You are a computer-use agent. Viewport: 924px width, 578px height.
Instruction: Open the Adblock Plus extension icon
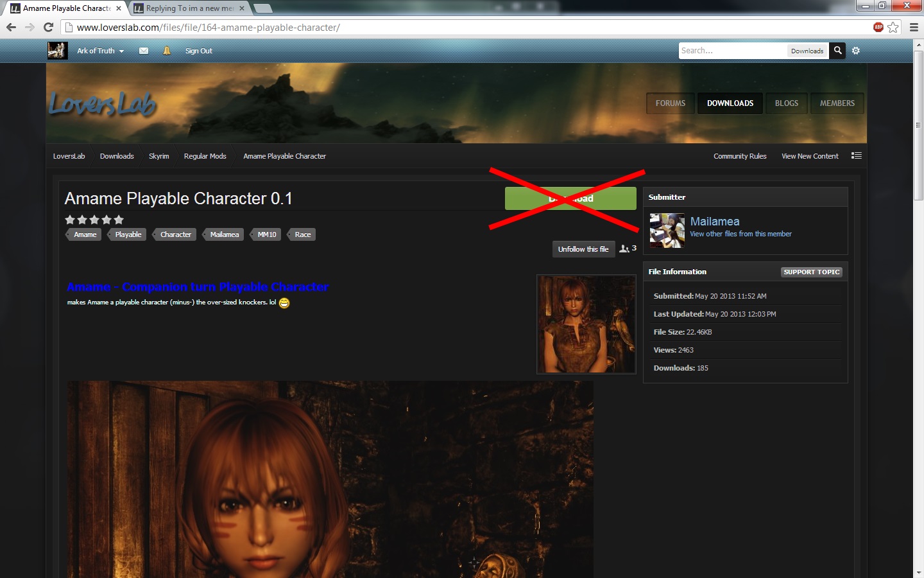point(878,27)
